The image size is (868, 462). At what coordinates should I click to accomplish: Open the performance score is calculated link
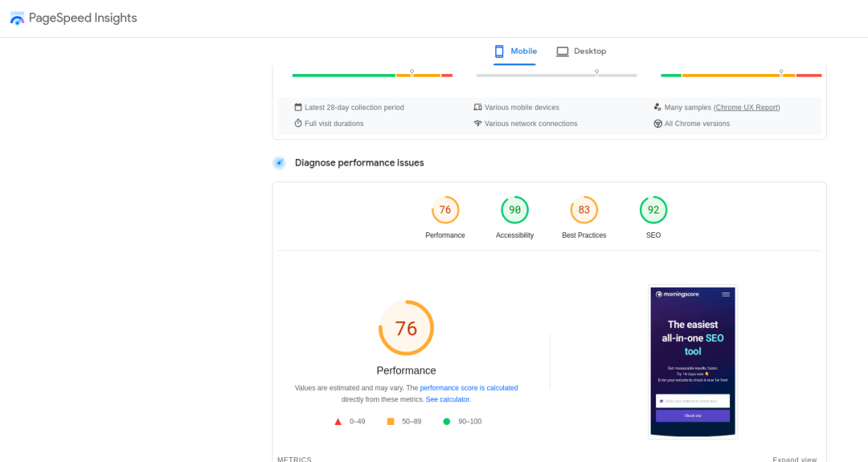tap(469, 388)
